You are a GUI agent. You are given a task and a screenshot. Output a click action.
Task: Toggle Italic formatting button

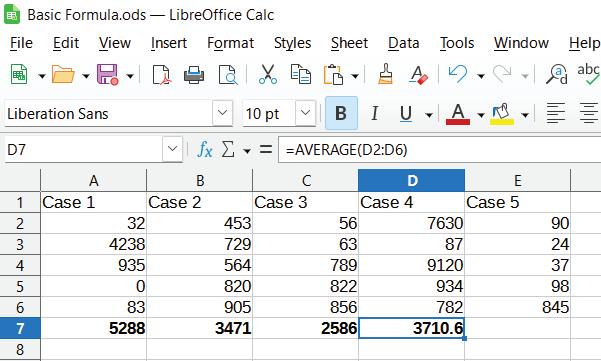coord(374,113)
